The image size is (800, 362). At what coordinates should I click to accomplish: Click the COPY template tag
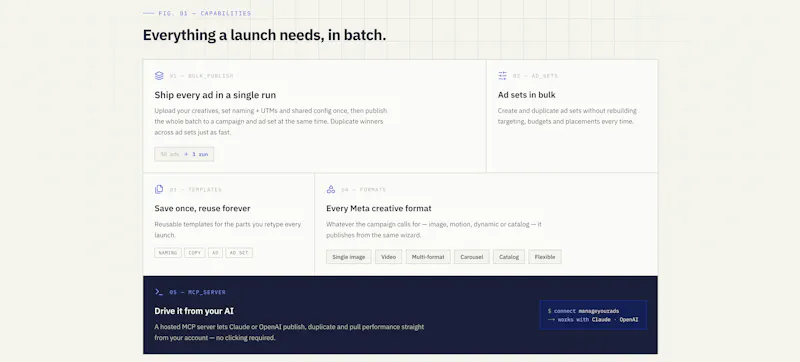194,253
